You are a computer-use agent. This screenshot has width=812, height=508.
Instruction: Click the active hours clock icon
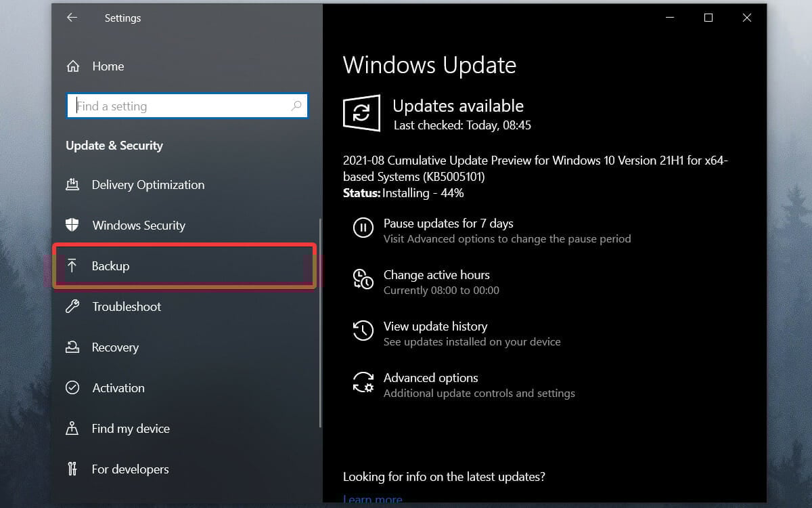pyautogui.click(x=363, y=279)
